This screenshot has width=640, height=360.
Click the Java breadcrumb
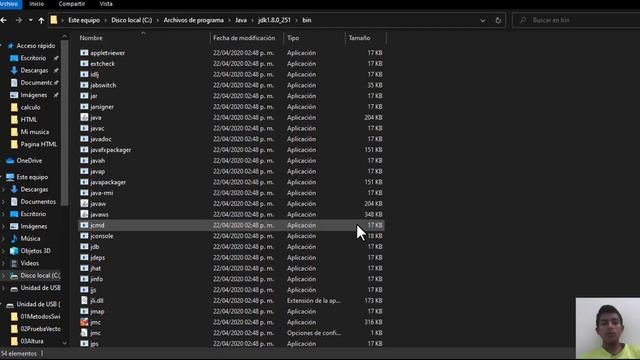(241, 20)
